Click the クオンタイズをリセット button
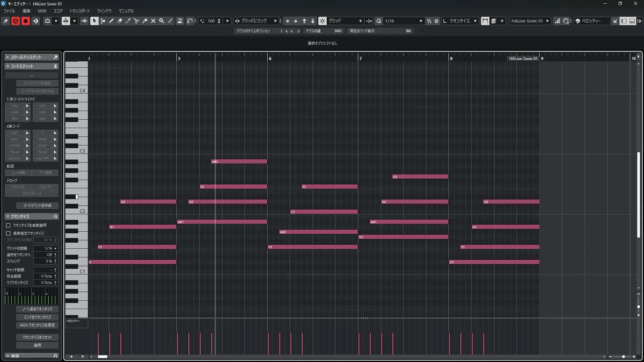 click(x=37, y=337)
